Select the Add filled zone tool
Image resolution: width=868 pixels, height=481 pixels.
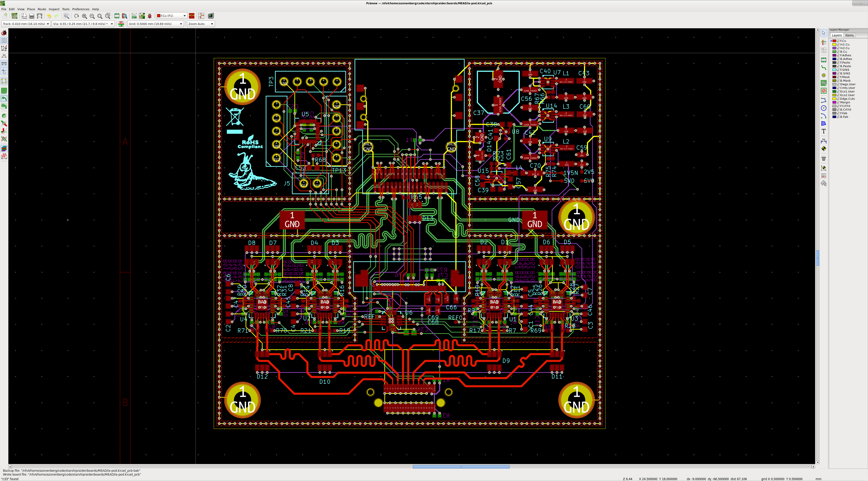(823, 83)
